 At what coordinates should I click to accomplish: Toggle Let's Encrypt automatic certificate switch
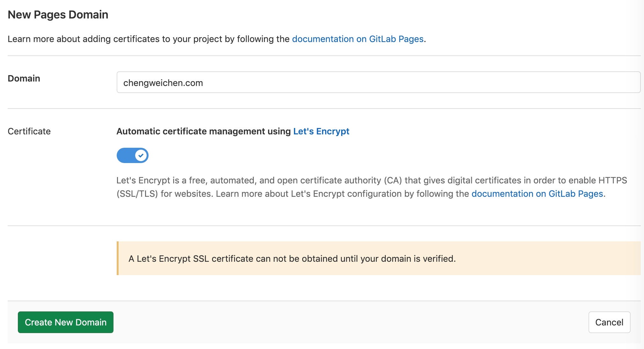(132, 155)
